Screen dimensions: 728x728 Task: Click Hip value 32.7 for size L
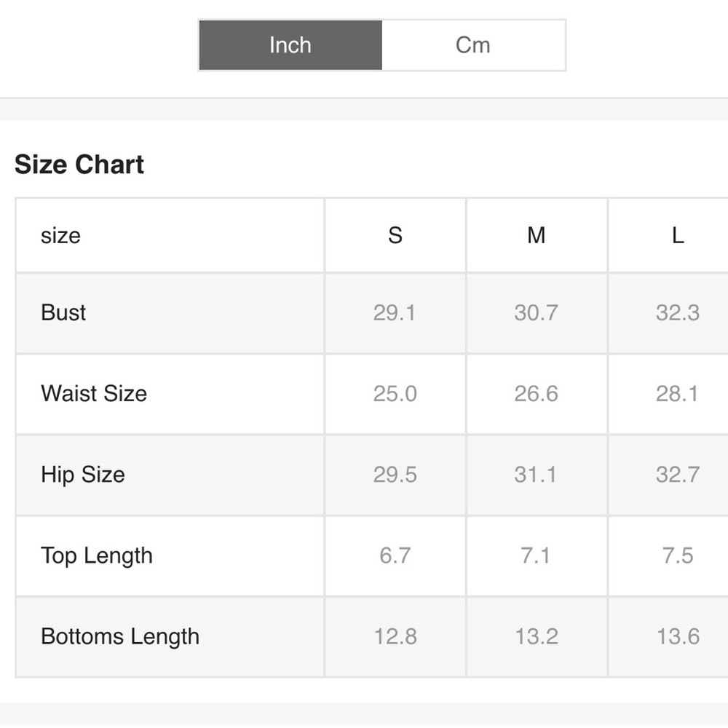(678, 475)
